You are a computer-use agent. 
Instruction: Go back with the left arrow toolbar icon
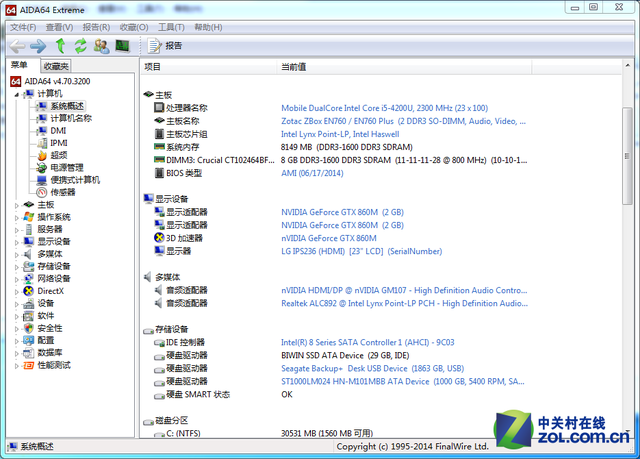(x=18, y=46)
